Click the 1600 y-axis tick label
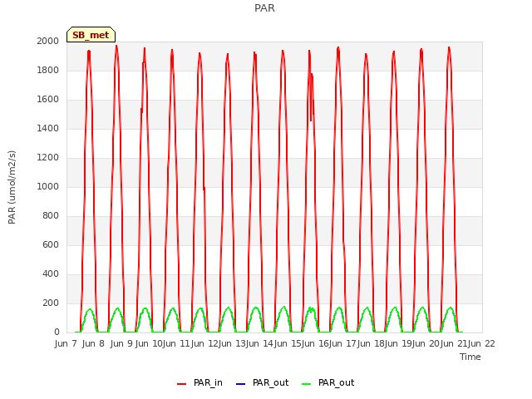 (x=48, y=100)
